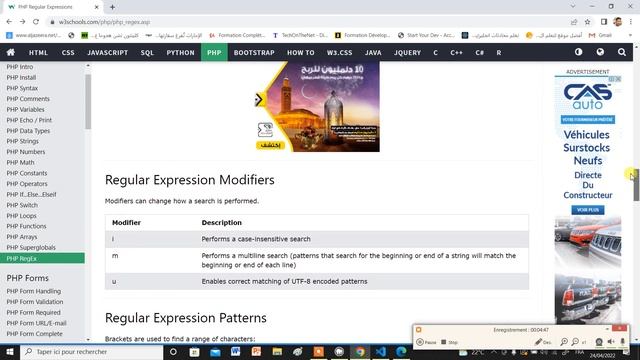Open File Explorer from taskbar
Viewport: 640px width, 360px height.
click(277, 352)
